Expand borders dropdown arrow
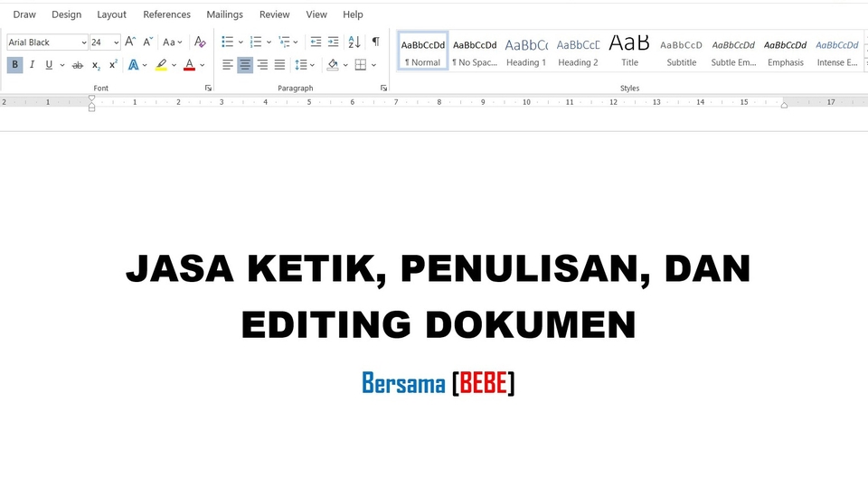The height and width of the screenshot is (487, 868). pyautogui.click(x=373, y=65)
